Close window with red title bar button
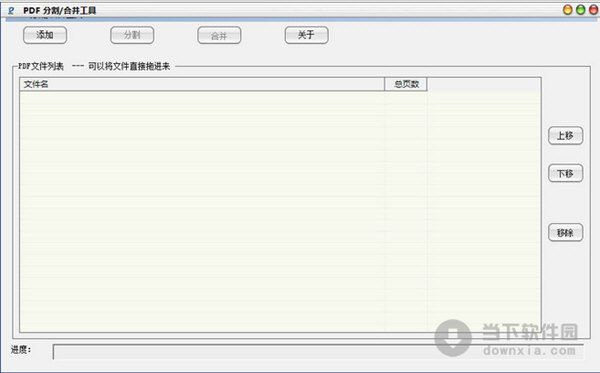The image size is (600, 373). point(593,10)
